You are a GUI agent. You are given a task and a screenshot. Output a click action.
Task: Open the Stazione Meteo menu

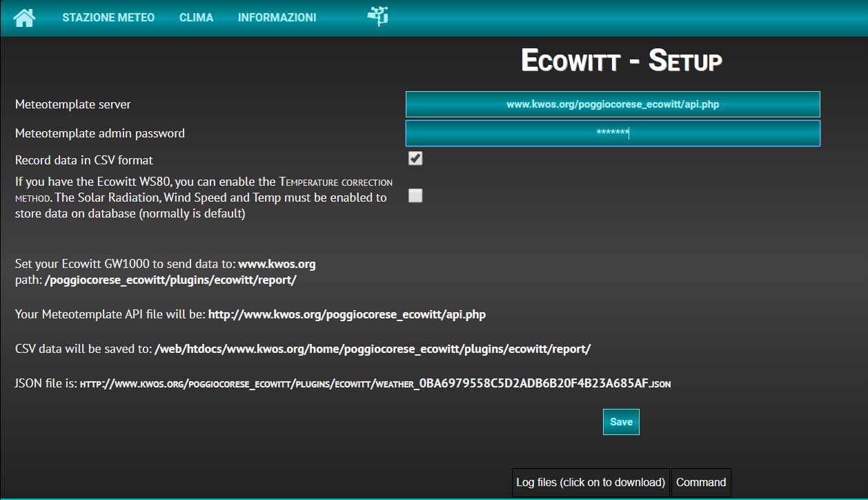[108, 17]
